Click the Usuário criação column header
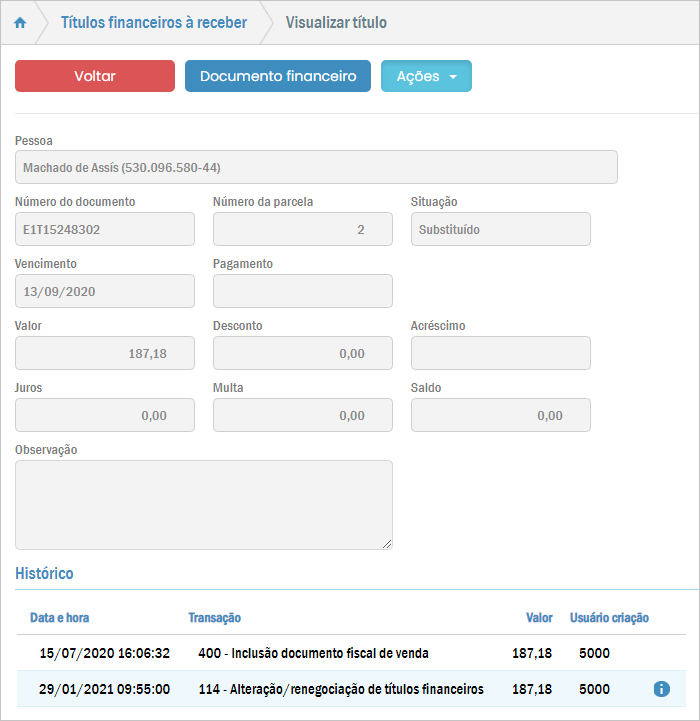 tap(609, 618)
